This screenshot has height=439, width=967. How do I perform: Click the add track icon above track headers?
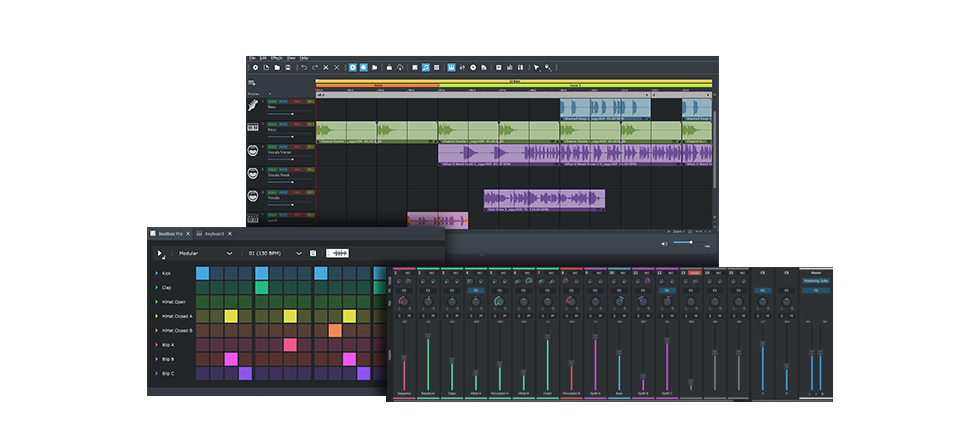pyautogui.click(x=252, y=83)
